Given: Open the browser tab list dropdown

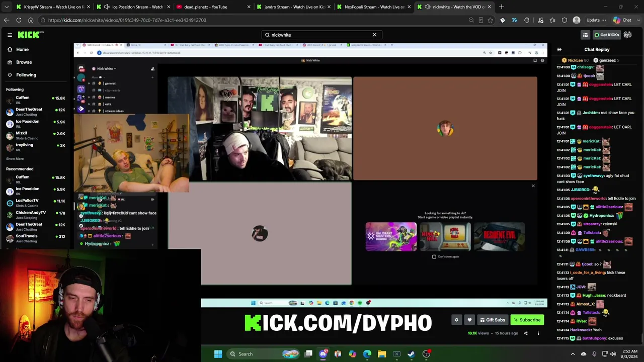Looking at the screenshot, I should click(x=7, y=7).
